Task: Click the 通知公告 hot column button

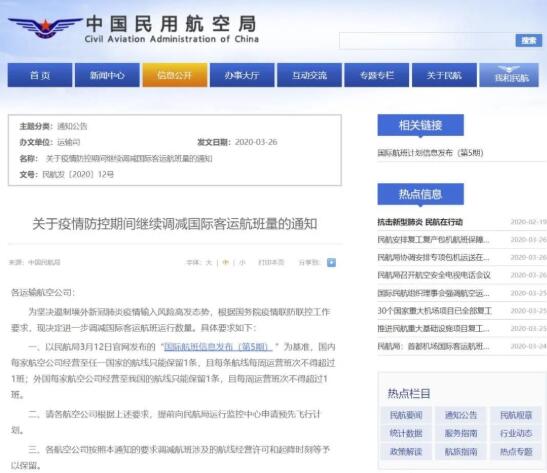Action: [x=461, y=415]
